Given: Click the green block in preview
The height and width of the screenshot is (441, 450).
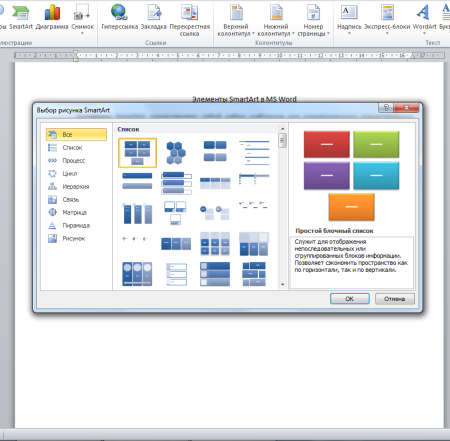Looking at the screenshot, I should click(x=376, y=144).
